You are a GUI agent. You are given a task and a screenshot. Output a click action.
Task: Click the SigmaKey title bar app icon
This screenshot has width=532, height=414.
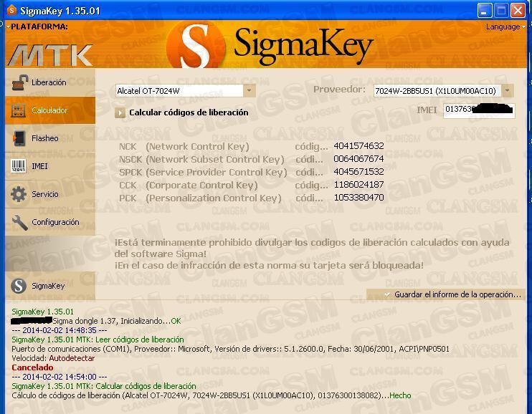click(x=11, y=10)
